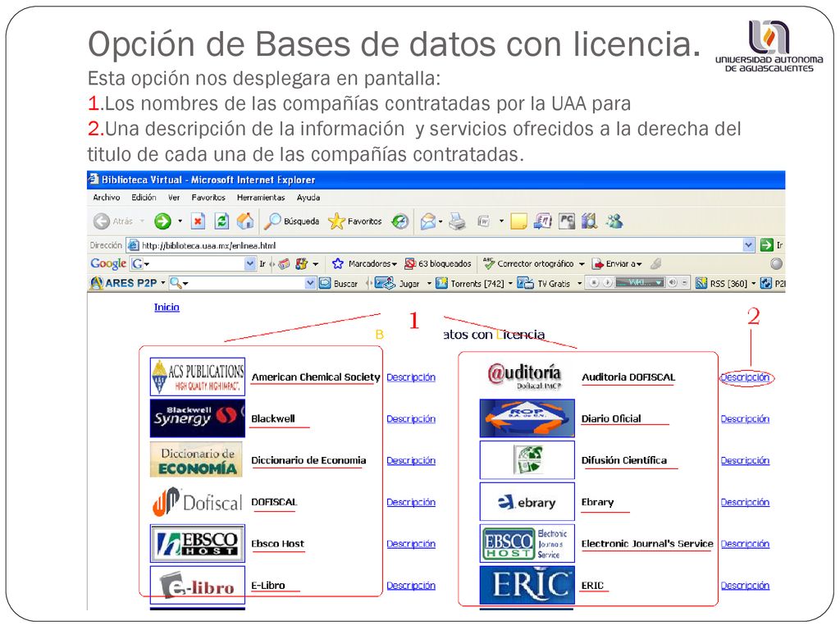Viewport: 840px width, 630px height.
Task: Open the Enviar a dropdown
Action: pos(617,263)
